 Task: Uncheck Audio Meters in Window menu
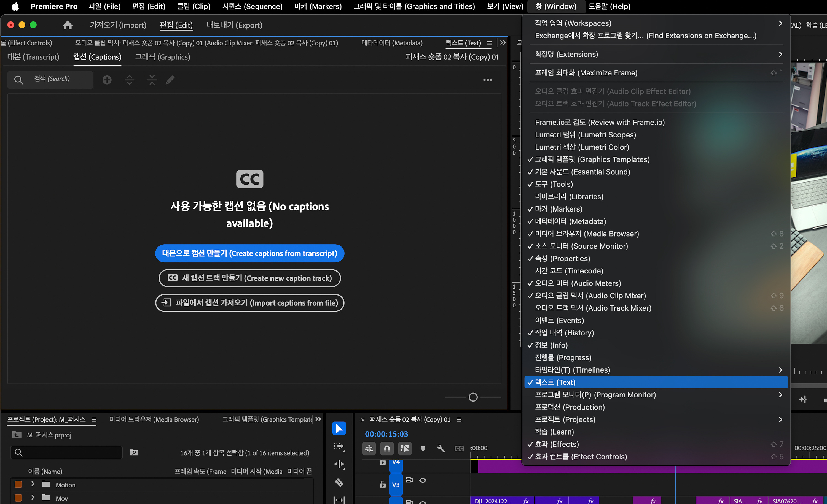578,283
